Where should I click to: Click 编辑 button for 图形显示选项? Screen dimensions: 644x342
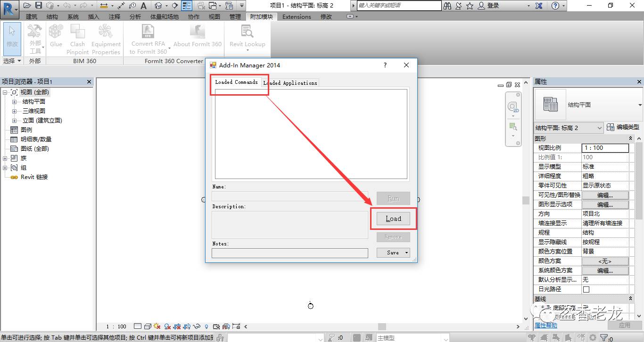605,204
